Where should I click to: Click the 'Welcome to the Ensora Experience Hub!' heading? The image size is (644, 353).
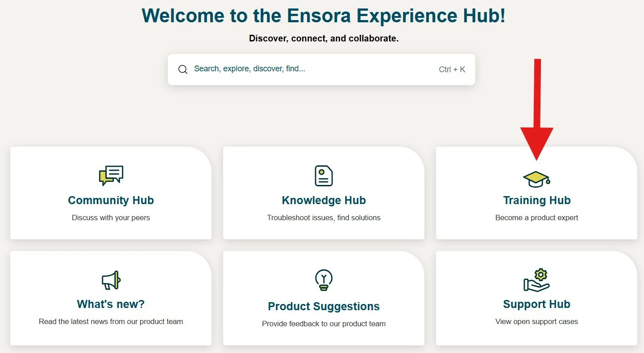pyautogui.click(x=324, y=16)
